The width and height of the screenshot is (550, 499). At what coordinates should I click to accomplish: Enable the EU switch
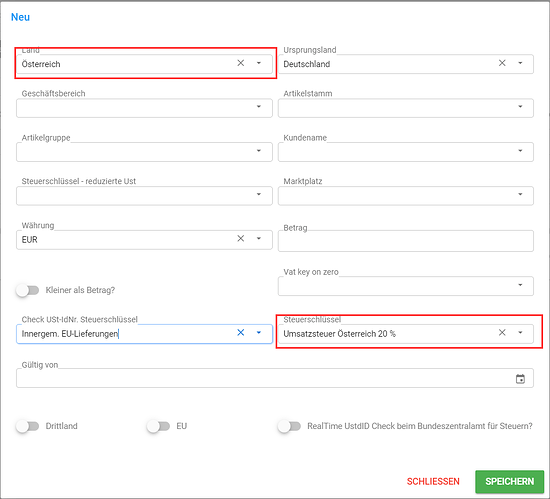point(158,426)
